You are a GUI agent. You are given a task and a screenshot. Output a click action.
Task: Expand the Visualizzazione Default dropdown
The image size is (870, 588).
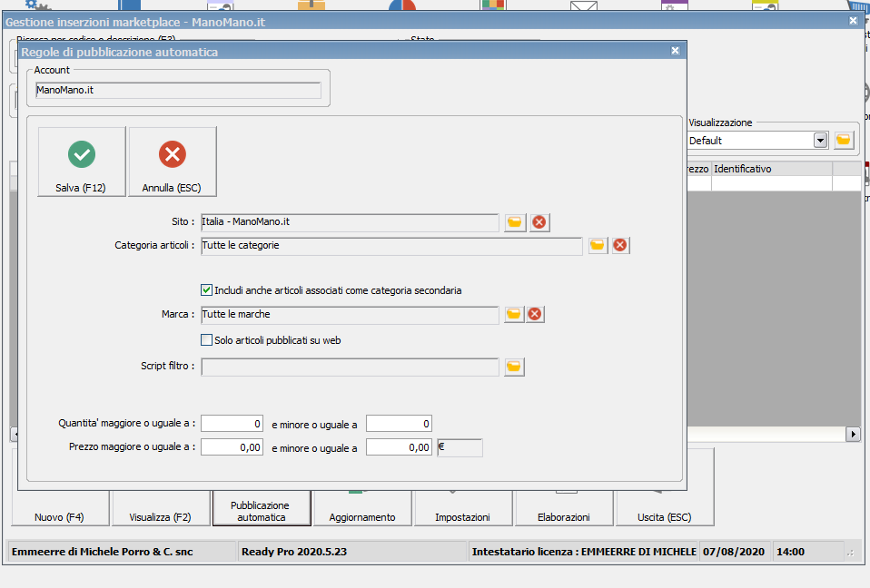[821, 141]
